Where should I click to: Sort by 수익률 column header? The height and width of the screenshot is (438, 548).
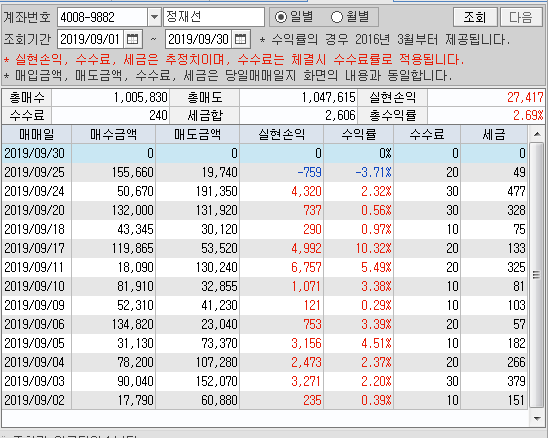(359, 134)
